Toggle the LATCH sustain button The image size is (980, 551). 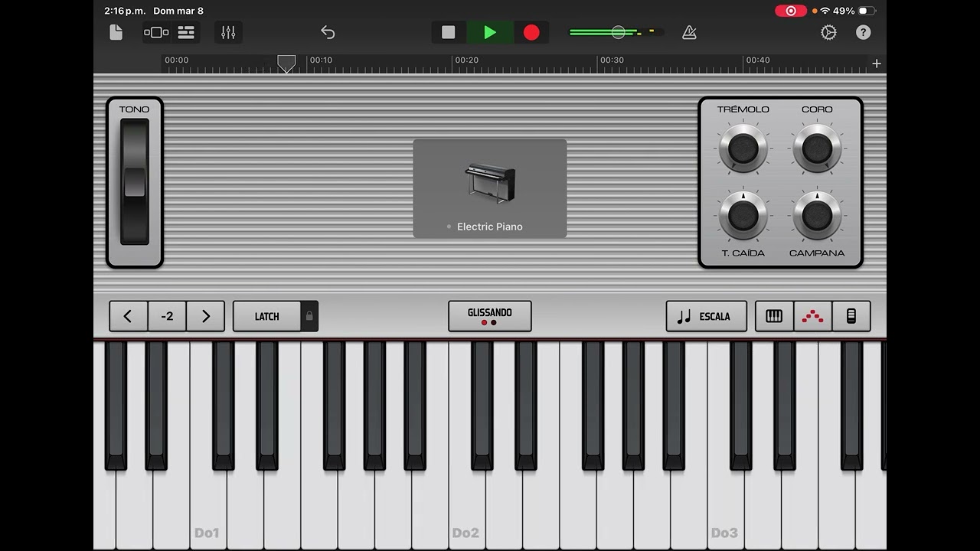267,316
